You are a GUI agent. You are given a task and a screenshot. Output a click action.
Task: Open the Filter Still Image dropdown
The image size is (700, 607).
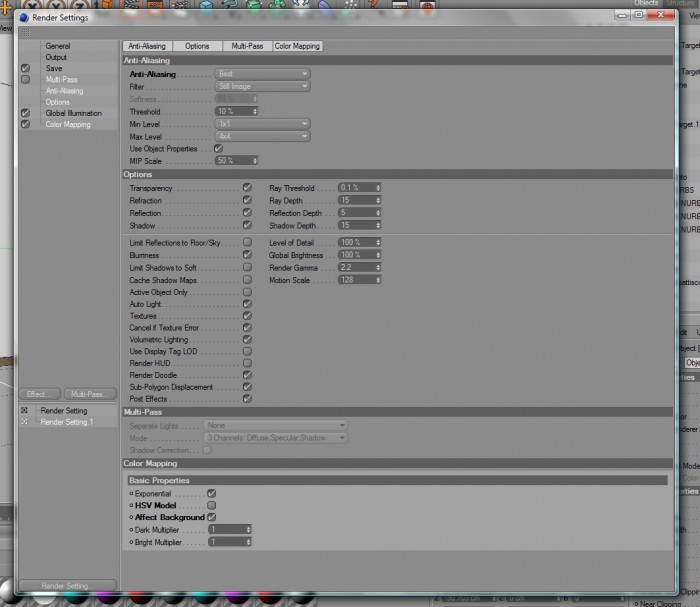[262, 86]
